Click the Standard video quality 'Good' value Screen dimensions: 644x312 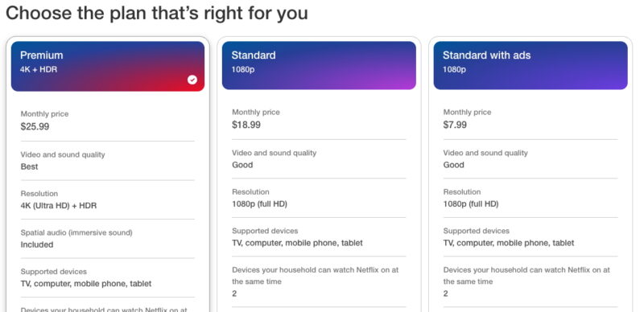[242, 165]
